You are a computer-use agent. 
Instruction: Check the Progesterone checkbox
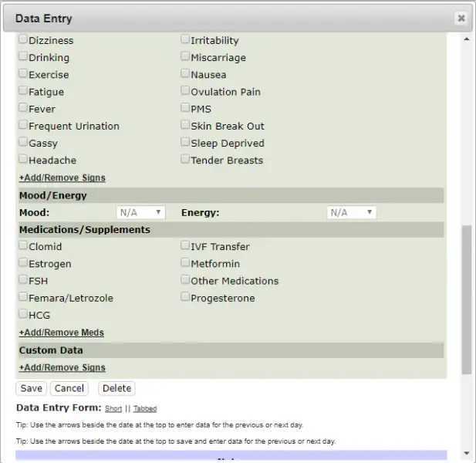pos(186,297)
